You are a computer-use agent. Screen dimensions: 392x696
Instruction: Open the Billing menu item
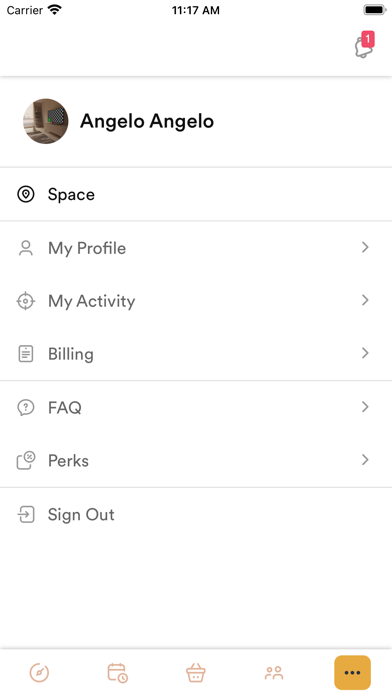tap(196, 354)
